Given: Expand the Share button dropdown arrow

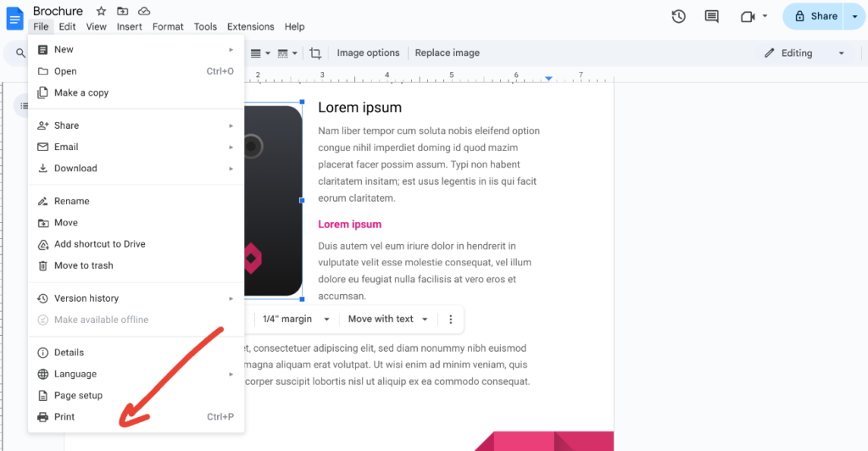Looking at the screenshot, I should pyautogui.click(x=854, y=16).
